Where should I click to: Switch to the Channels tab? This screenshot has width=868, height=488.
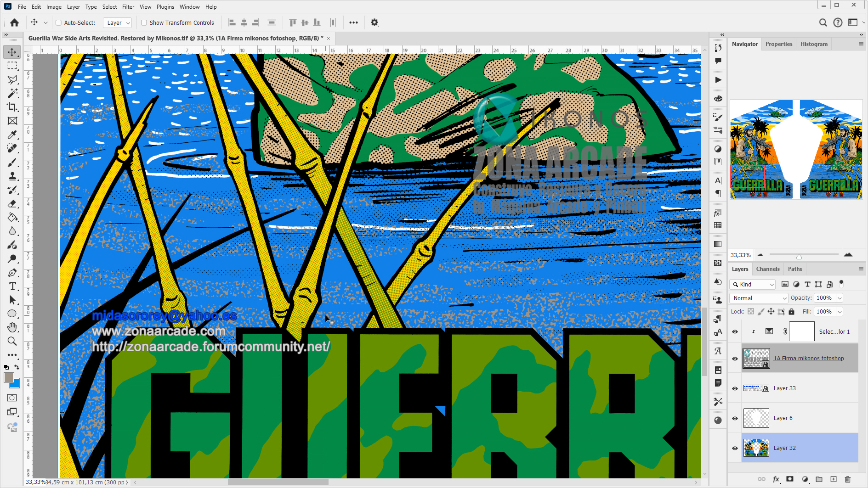click(x=768, y=269)
